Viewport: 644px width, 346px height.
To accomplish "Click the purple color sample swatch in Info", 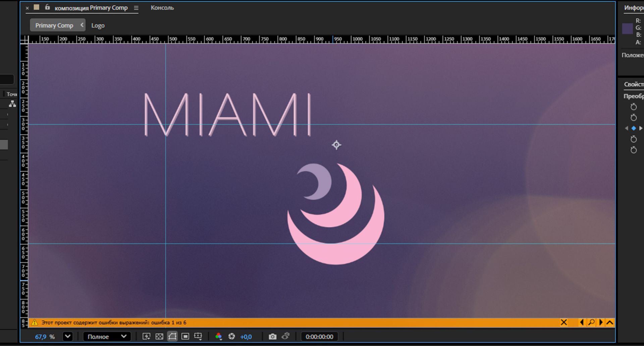I will (627, 29).
